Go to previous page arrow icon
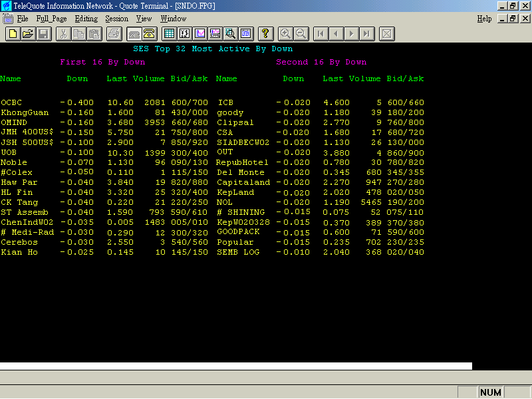The width and height of the screenshot is (532, 399). tap(336, 34)
